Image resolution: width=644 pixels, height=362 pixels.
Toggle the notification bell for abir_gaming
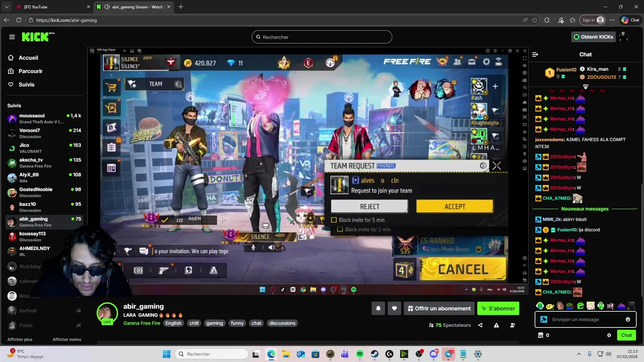coord(378,308)
